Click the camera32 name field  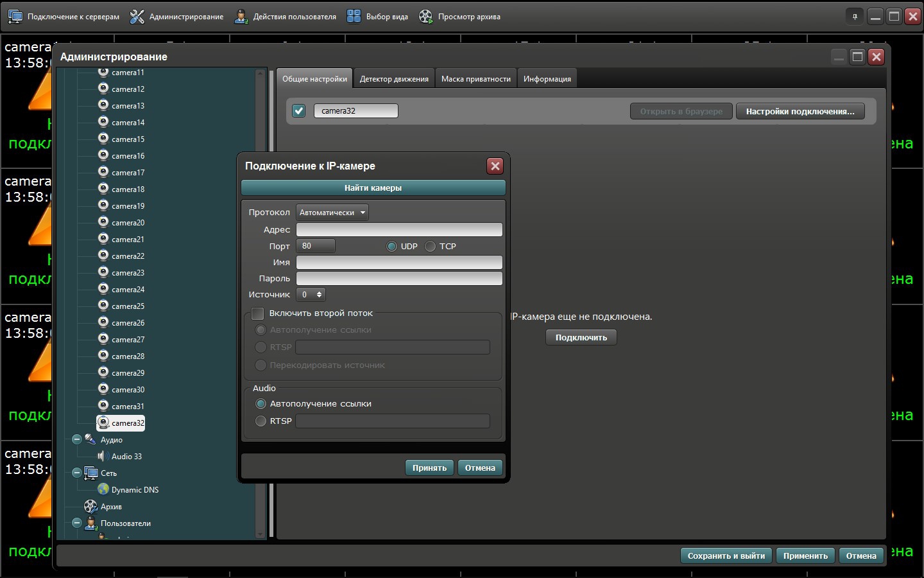click(356, 110)
